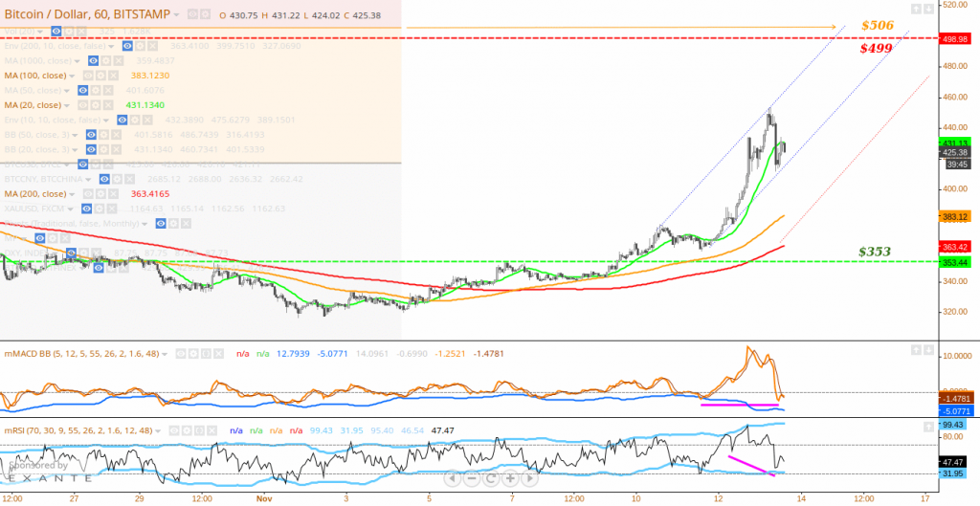The width and height of the screenshot is (980, 506).
Task: Open source code braces icon for mRSI
Action: [199, 430]
